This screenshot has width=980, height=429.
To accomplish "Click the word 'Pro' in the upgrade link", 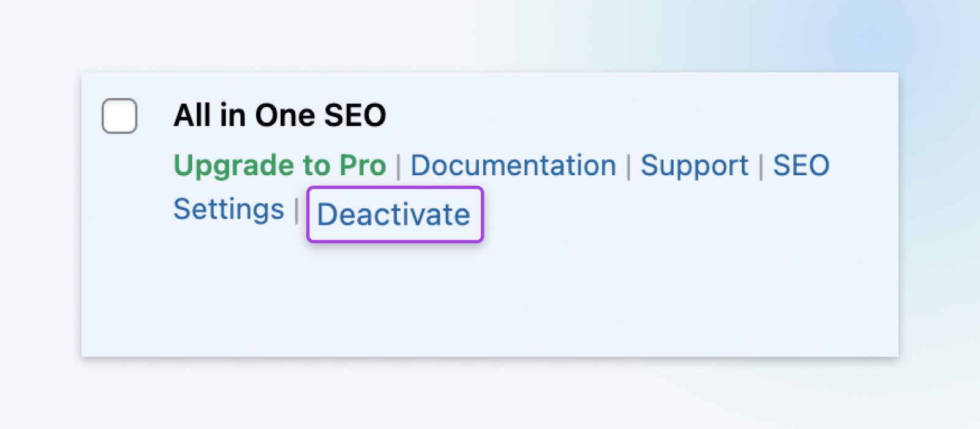I will 363,165.
